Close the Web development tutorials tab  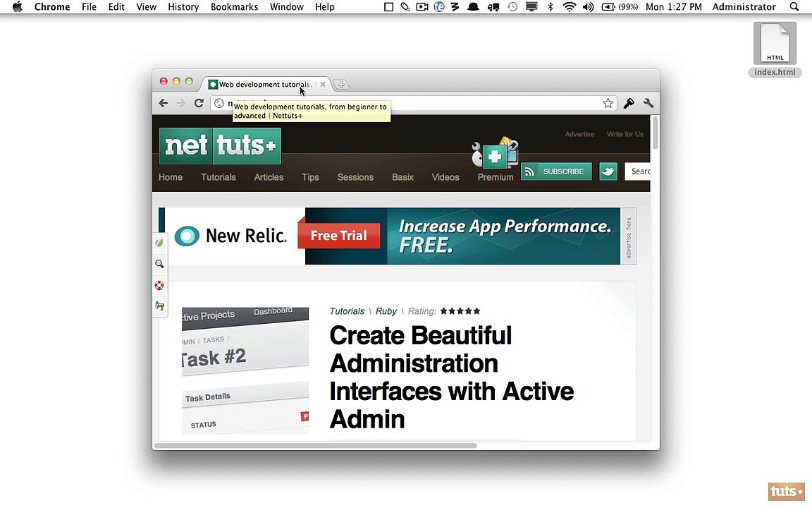coord(323,84)
